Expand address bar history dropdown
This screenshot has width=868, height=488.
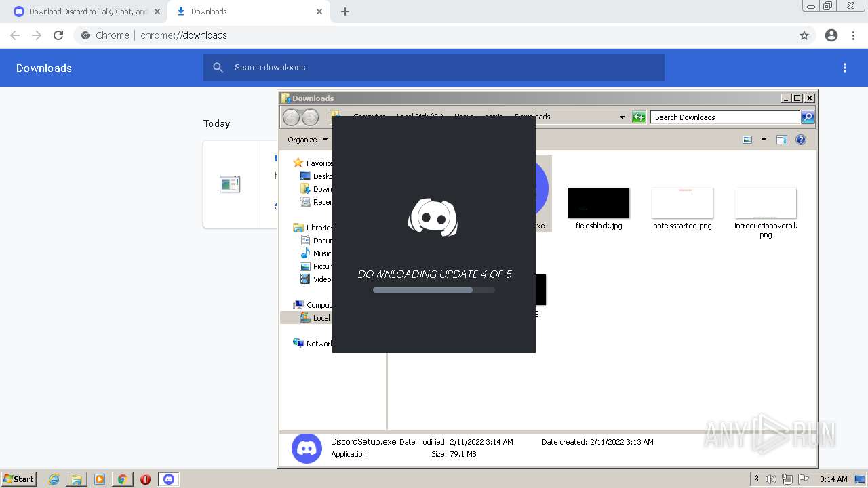622,117
